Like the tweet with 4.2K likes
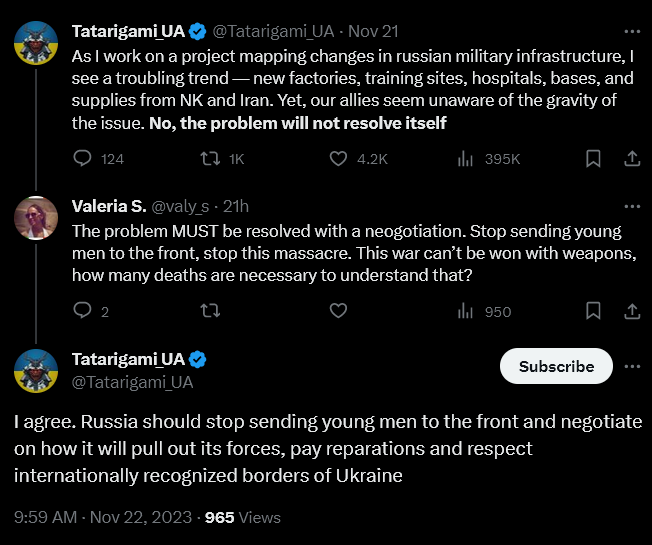 (338, 158)
